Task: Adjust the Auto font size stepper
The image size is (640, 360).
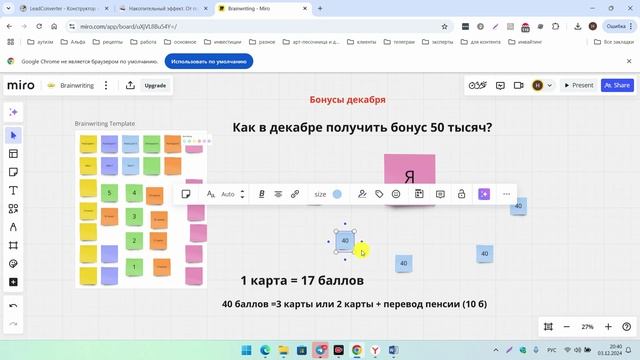Action: tap(242, 194)
